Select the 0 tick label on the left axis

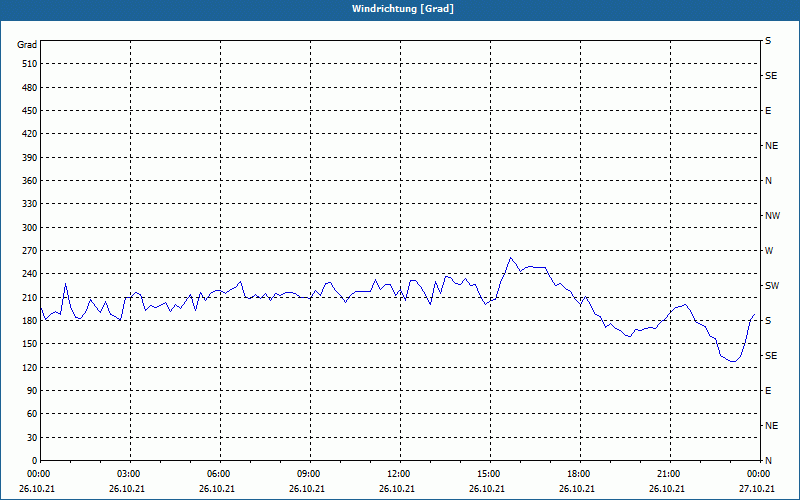click(35, 461)
